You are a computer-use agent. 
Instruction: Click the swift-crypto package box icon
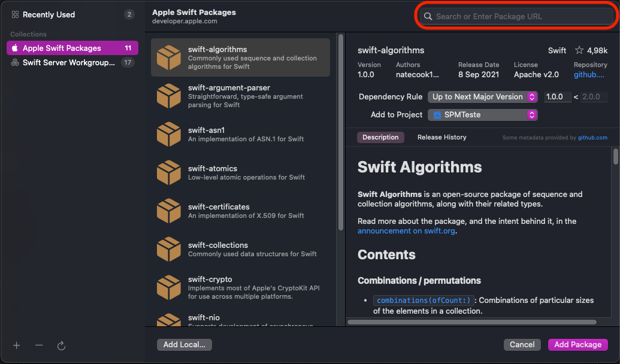click(x=169, y=288)
